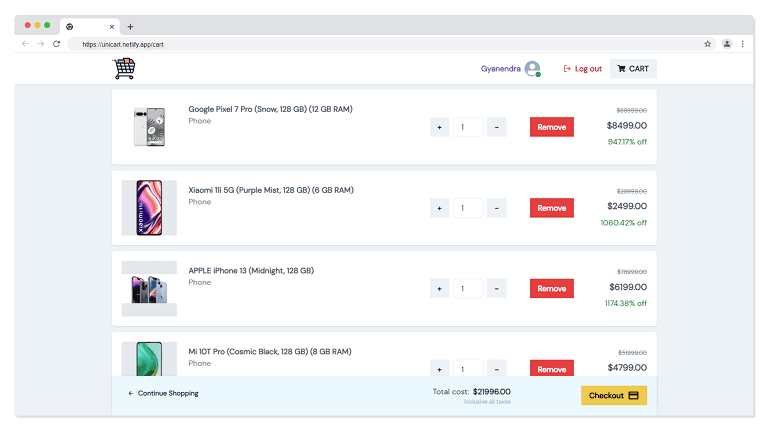This screenshot has width=768, height=430.
Task: Open the CART button in header
Action: click(633, 69)
